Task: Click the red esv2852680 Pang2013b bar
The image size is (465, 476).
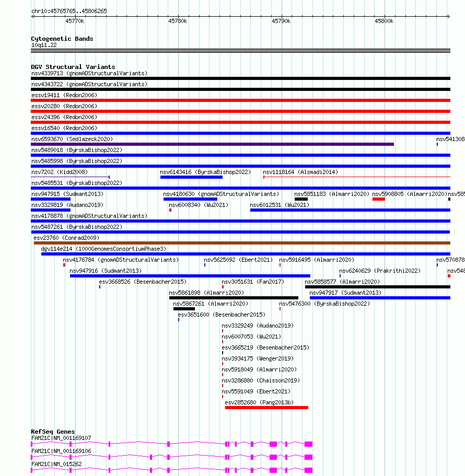Action: [267, 408]
